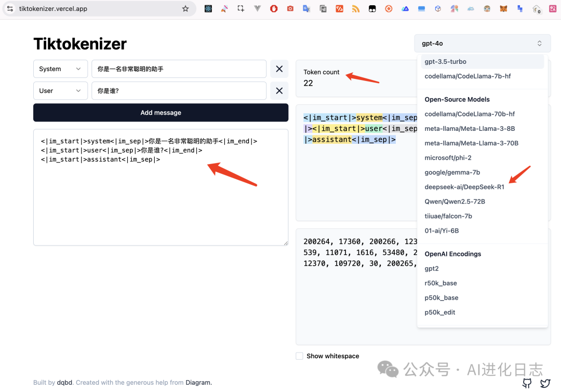
Task: Open the orange circular diamond extension icon
Action: tap(389, 9)
